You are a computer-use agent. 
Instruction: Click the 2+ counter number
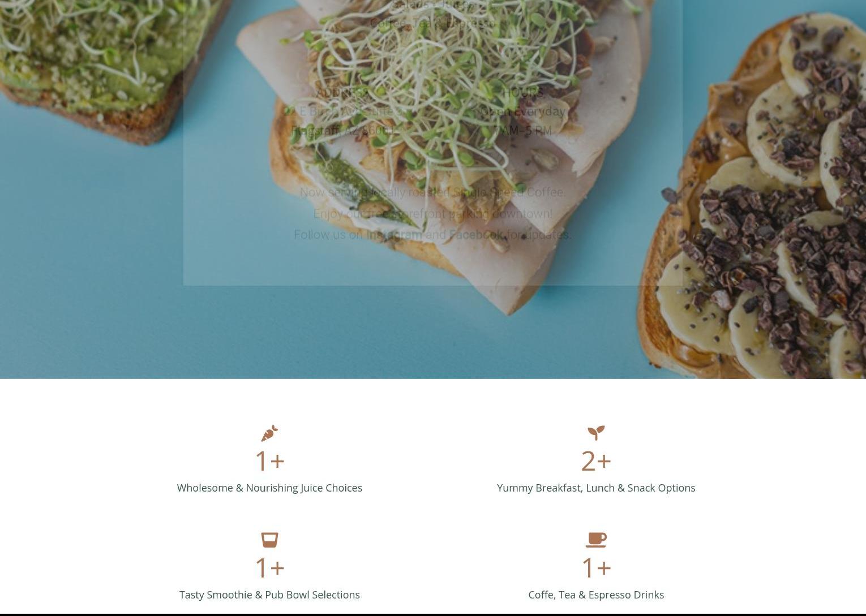coord(596,460)
